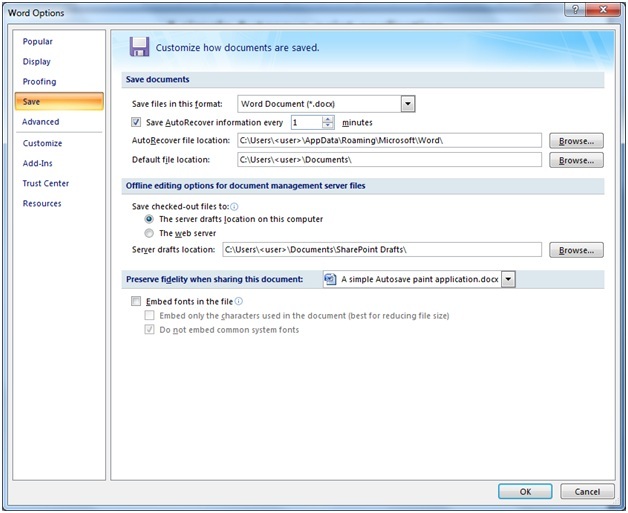The width and height of the screenshot is (628, 513).
Task: Click the Server drafts location path field
Action: [x=382, y=249]
